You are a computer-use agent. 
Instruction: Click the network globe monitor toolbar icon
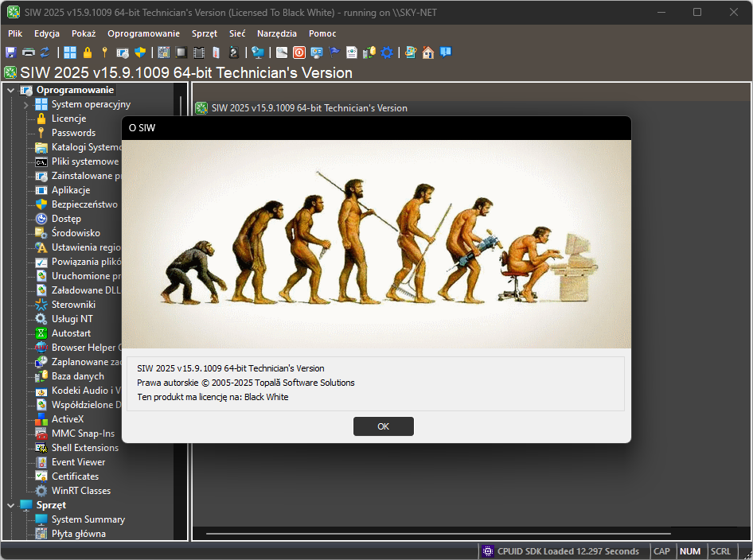(258, 52)
